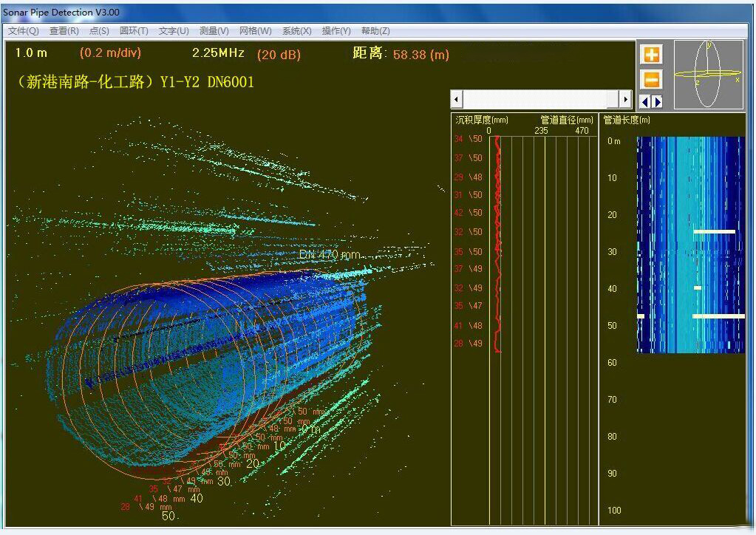
Task: Click the scrollbar left arrow button
Action: (x=457, y=99)
